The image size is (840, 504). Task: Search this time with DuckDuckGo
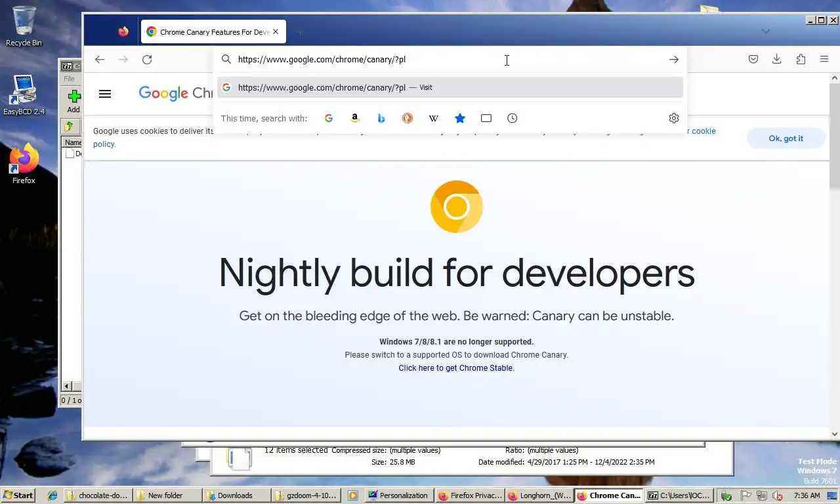[x=408, y=118]
